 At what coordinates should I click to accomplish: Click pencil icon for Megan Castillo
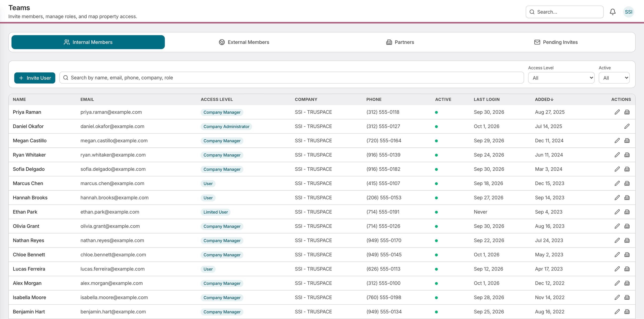click(x=617, y=141)
